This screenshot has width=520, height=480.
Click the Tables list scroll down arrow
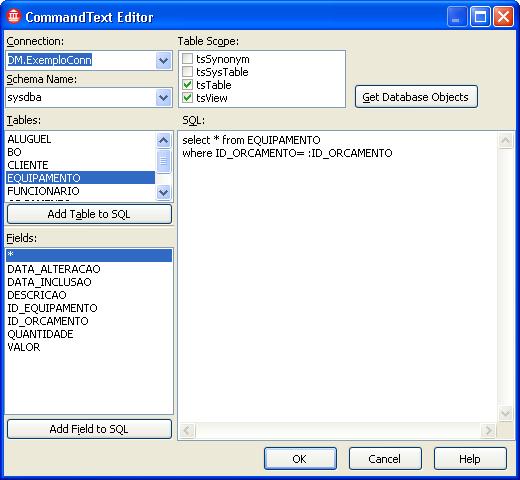pos(163,192)
